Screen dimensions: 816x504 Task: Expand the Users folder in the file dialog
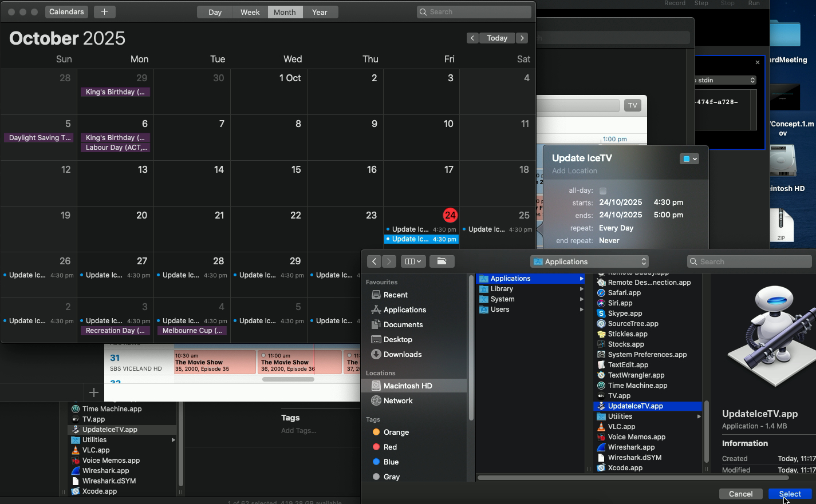click(581, 309)
